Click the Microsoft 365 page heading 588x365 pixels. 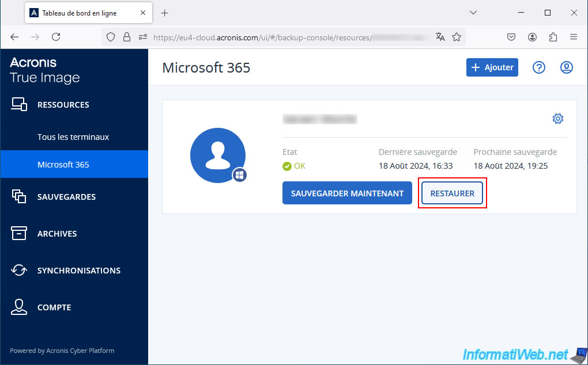click(206, 68)
